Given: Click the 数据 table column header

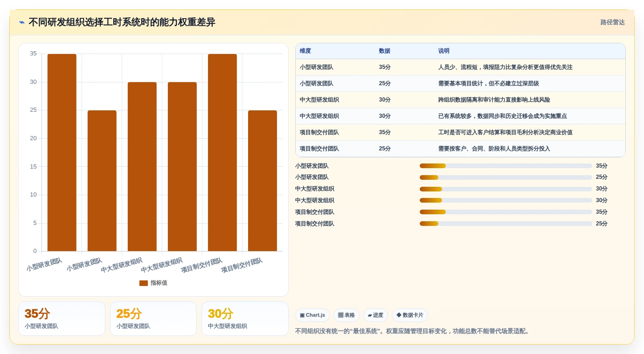Looking at the screenshot, I should point(385,51).
